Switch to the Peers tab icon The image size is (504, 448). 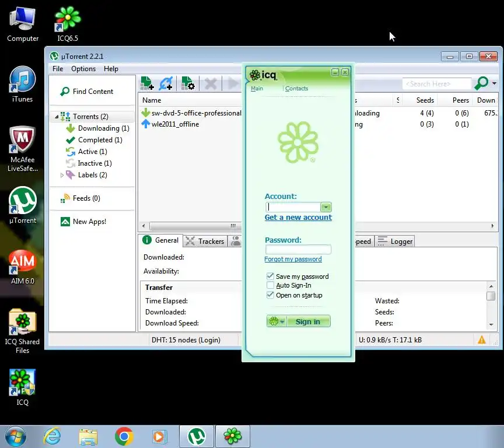click(x=236, y=241)
